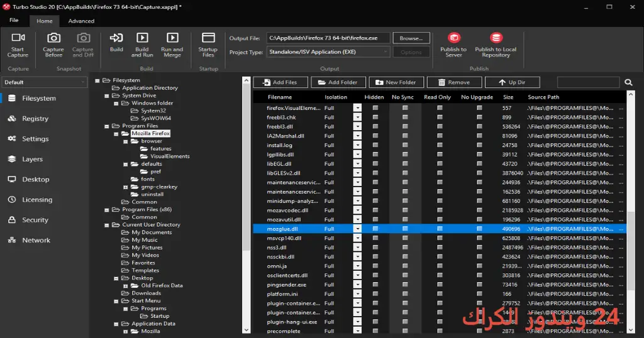This screenshot has height=338, width=644.
Task: Sort by the Filename column header
Action: pos(280,97)
